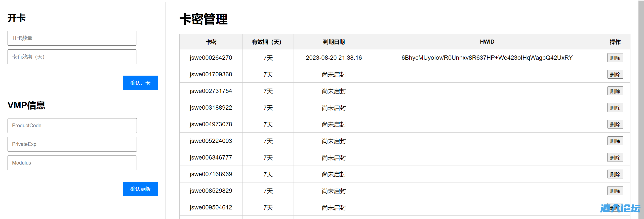644x219 pixels.
Task: Delete the jswe004973078 entry
Action: click(615, 124)
